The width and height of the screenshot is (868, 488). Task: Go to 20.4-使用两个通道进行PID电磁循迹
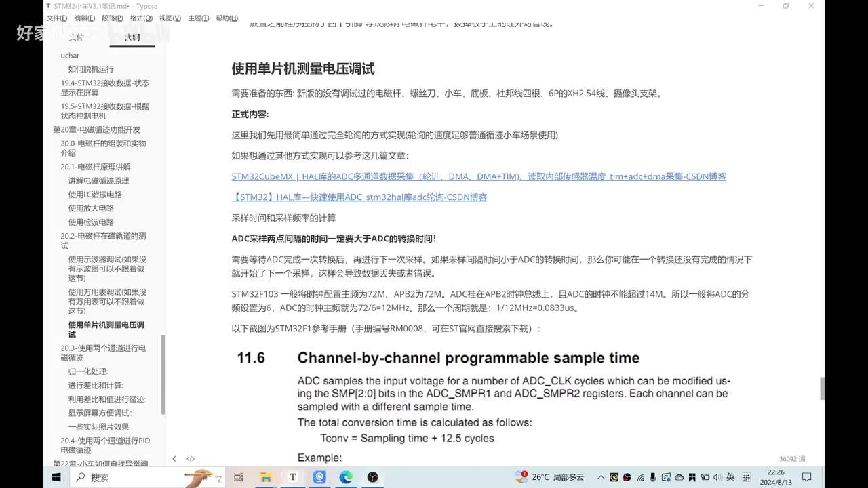105,445
